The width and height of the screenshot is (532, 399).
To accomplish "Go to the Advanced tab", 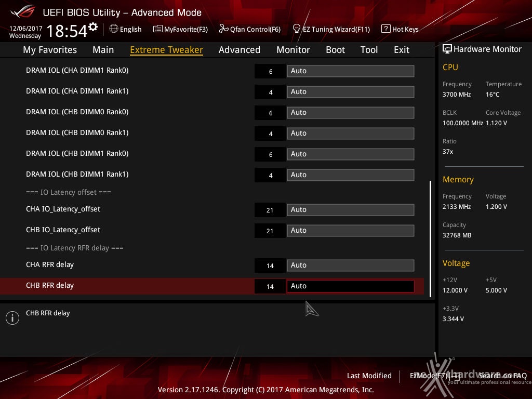I will tap(240, 50).
